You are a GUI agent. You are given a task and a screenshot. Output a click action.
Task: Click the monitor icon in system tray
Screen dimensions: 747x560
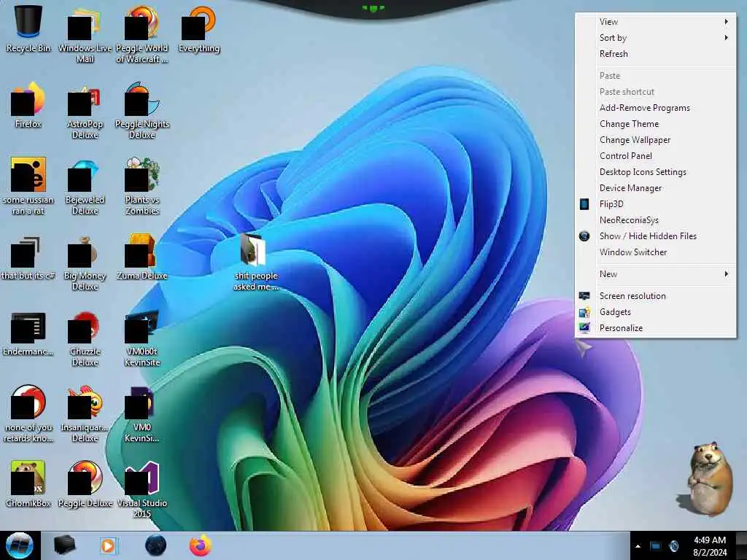pyautogui.click(x=656, y=546)
